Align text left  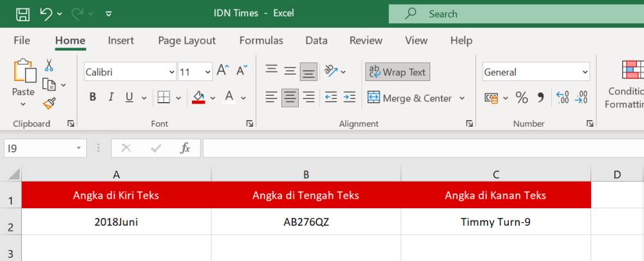point(271,98)
